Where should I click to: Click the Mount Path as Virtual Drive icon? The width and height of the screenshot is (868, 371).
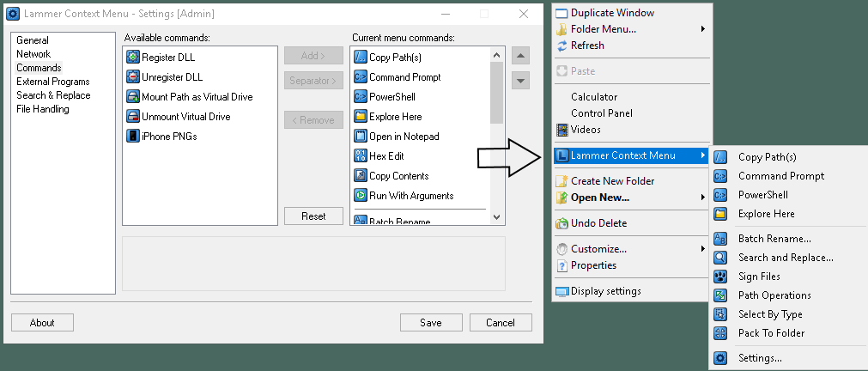point(133,97)
